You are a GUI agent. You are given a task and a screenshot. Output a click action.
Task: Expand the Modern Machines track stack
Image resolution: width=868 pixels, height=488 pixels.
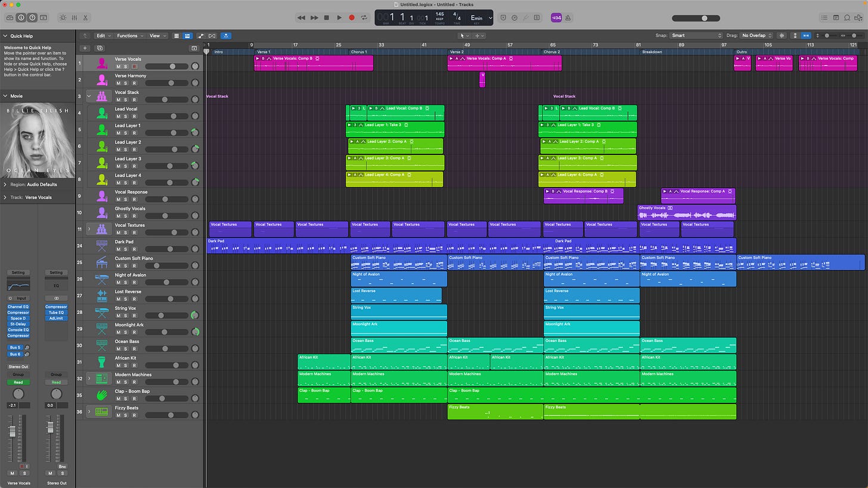point(89,378)
